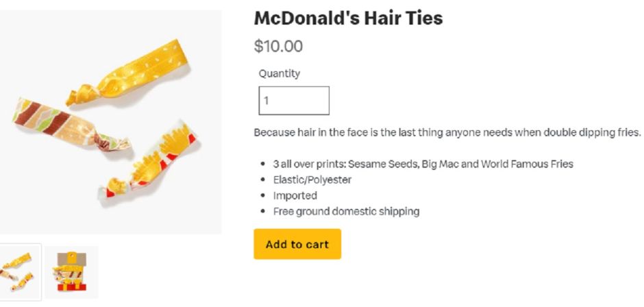Click the Imported bullet point
Viewport: 644px width, 307px height.
pyautogui.click(x=295, y=196)
